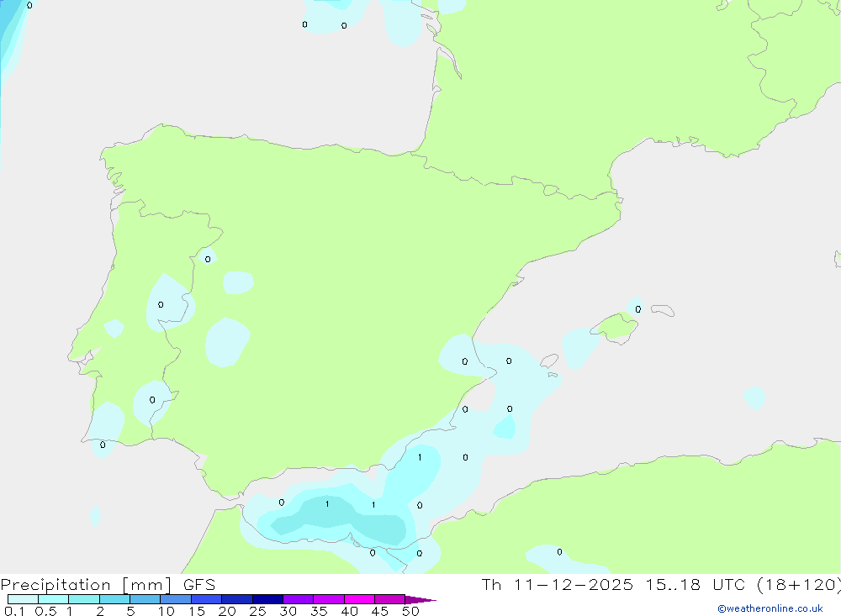Pick the 2–5 mm legend color box
841x616 pixels.
114,599
